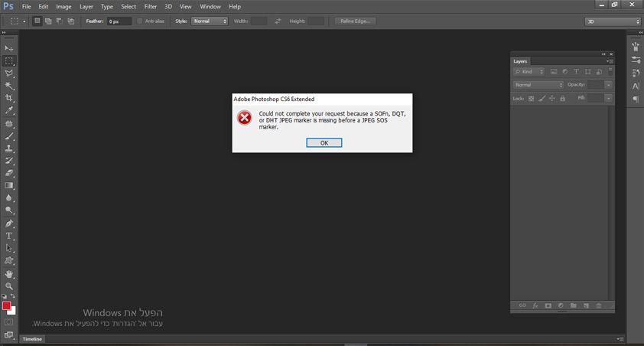Click Add layer mask icon
The width and height of the screenshot is (644, 346).
[548, 305]
